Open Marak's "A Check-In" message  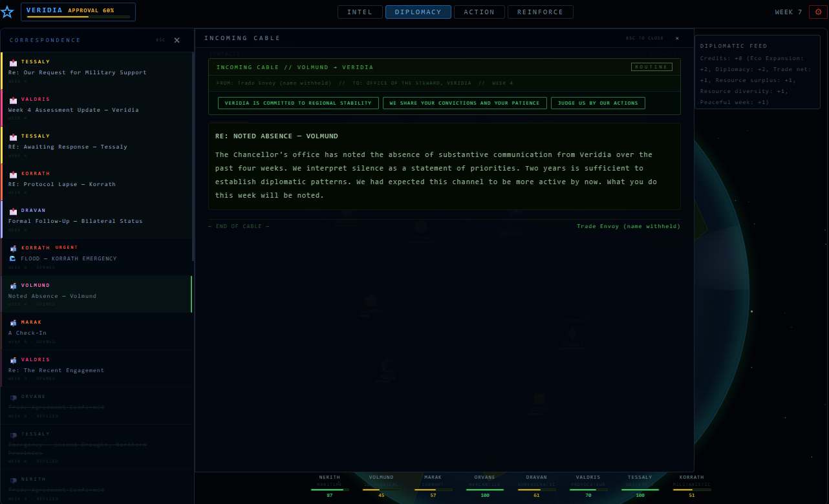(x=97, y=331)
